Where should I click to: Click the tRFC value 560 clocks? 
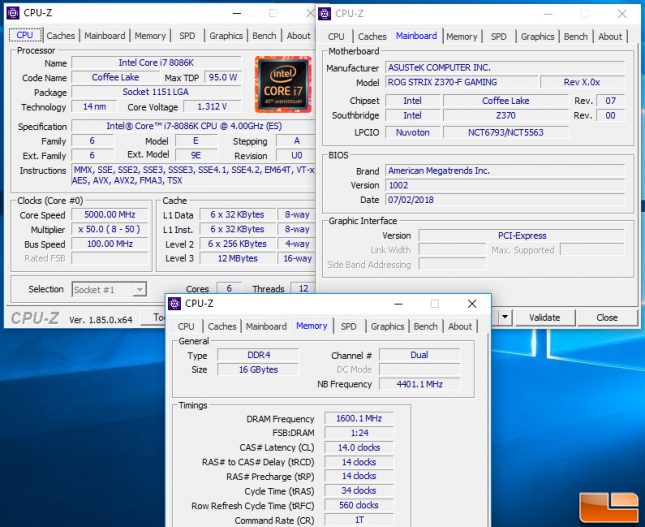point(359,505)
